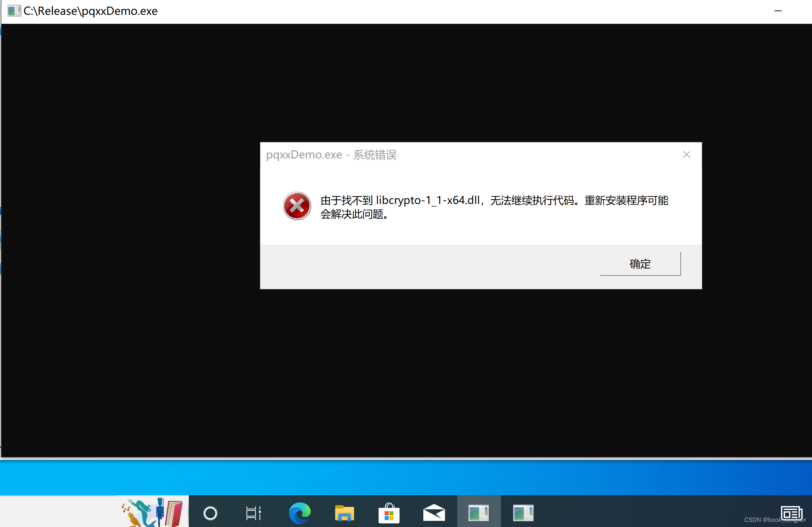
Task: Click the pqxxDemo.exe console window icon
Action: click(x=14, y=11)
